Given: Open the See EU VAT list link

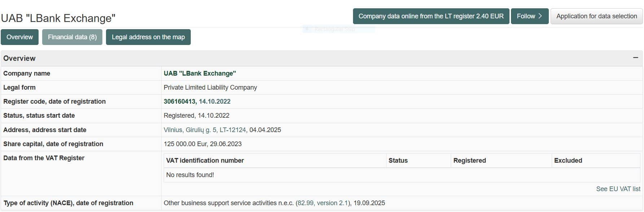Looking at the screenshot, I should tap(618, 189).
